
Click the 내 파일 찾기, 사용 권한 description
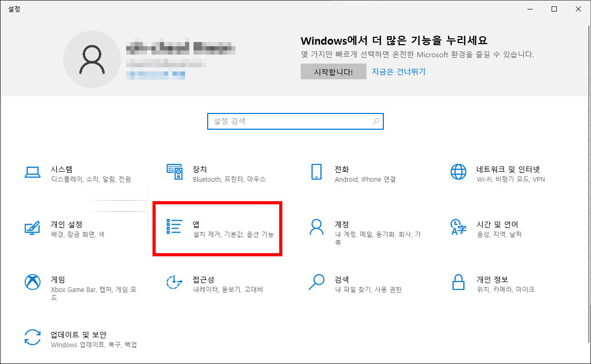[x=368, y=289]
